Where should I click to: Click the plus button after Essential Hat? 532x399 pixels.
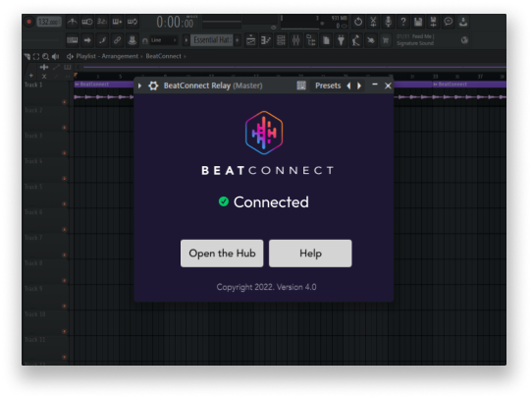[x=238, y=40]
